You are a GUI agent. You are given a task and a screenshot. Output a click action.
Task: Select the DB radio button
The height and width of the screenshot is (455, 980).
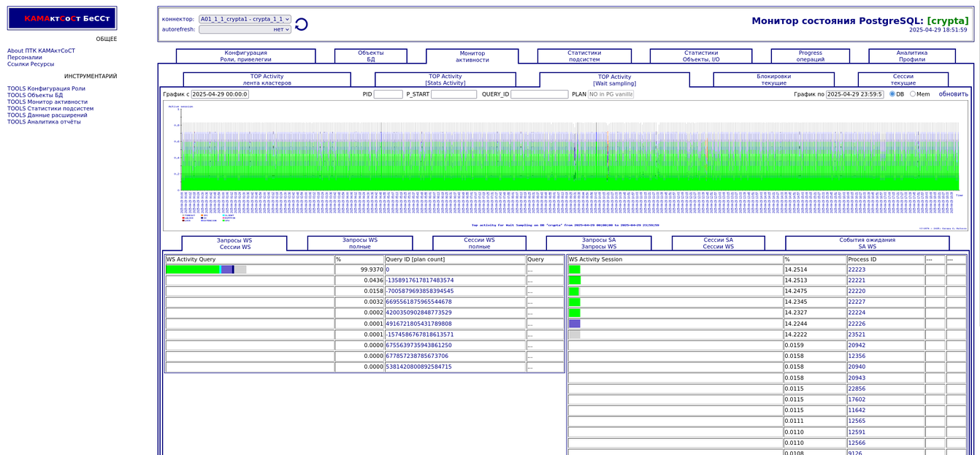(x=892, y=94)
